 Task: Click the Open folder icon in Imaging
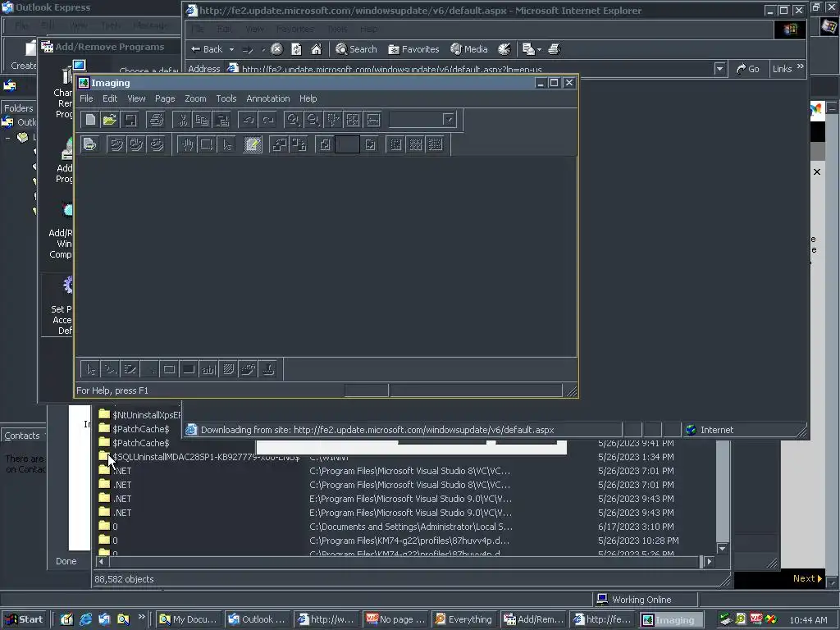tap(110, 120)
